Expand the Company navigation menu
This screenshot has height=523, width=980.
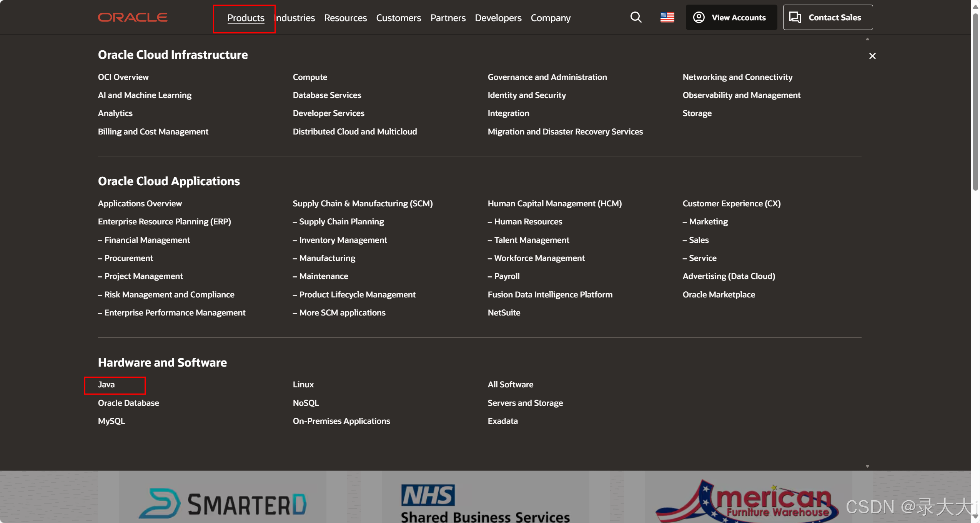tap(550, 18)
